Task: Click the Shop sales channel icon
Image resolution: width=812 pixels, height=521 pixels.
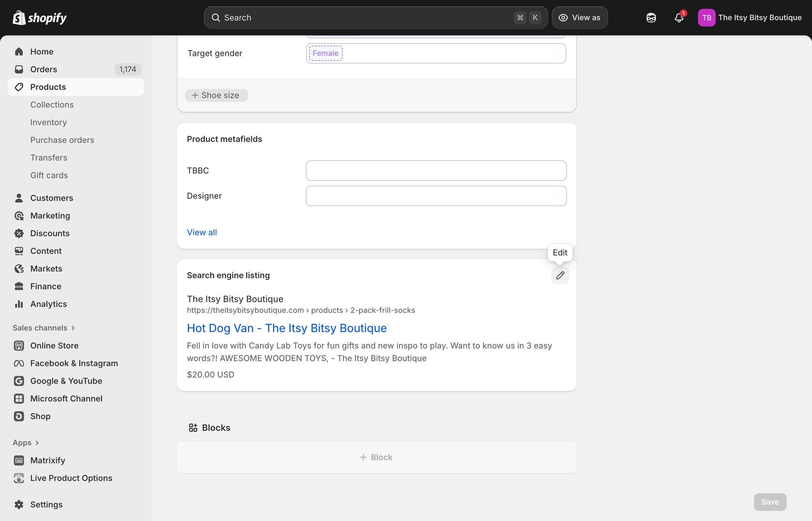Action: pyautogui.click(x=19, y=416)
